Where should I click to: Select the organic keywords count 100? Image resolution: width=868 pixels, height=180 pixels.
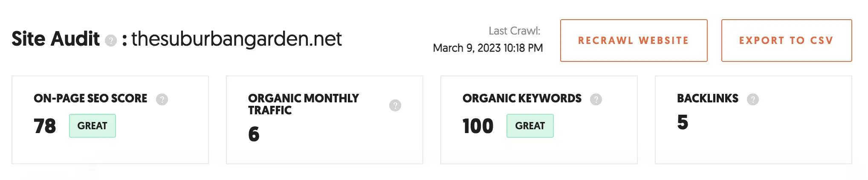click(x=478, y=126)
